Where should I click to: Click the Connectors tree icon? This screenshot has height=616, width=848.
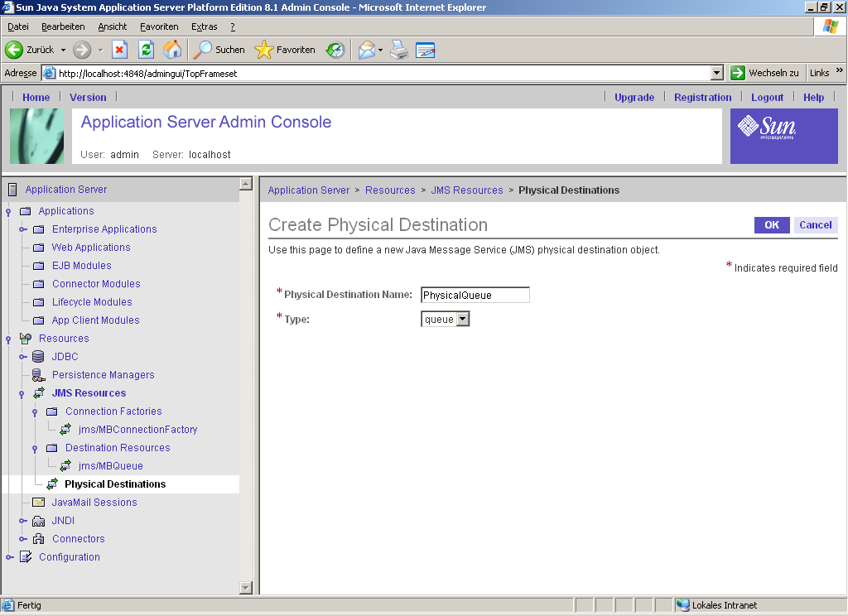point(38,539)
